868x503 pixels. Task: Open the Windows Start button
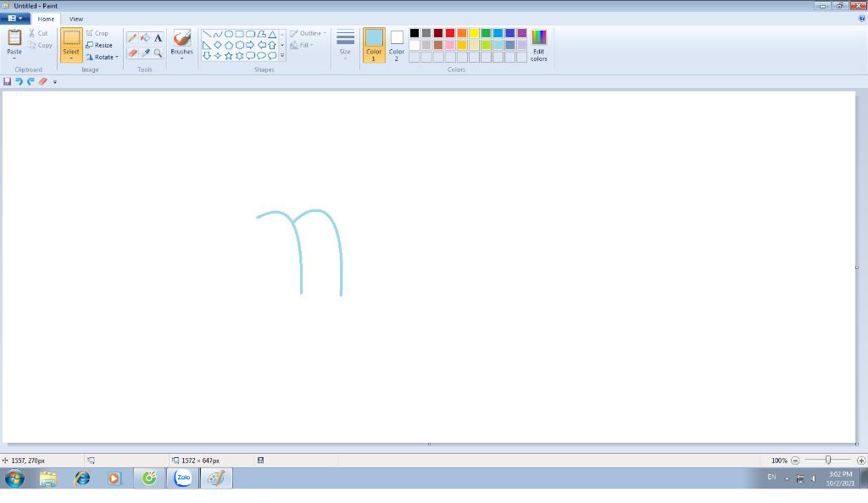click(14, 478)
